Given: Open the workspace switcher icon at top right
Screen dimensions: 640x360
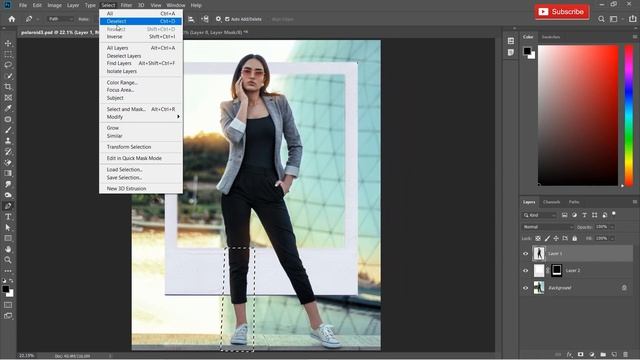Looking at the screenshot, I should point(613,19).
